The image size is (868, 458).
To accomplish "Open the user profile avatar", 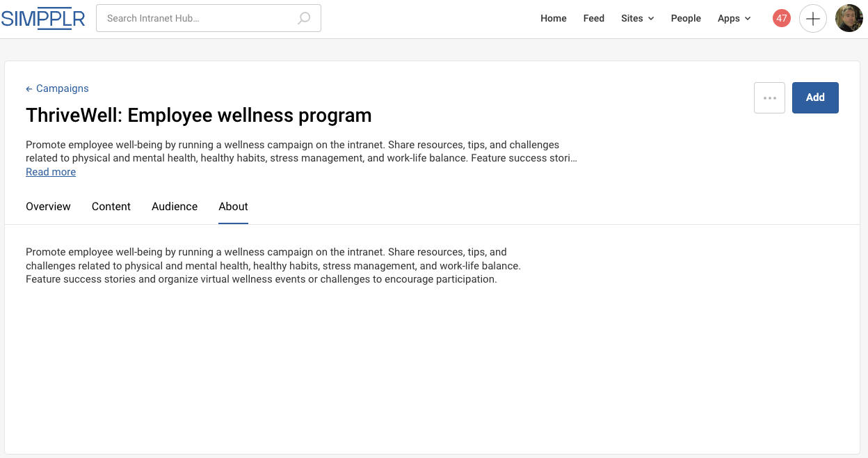I will pos(849,19).
